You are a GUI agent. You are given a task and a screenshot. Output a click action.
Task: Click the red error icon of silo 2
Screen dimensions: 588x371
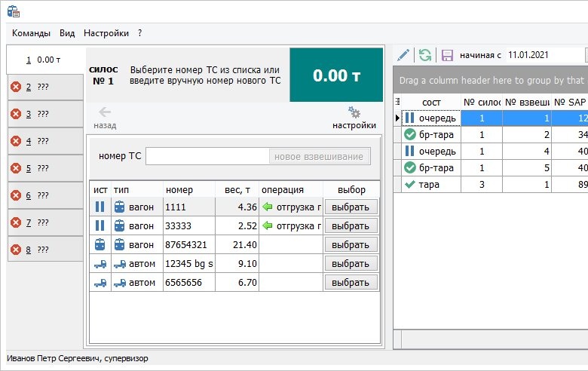(x=16, y=87)
